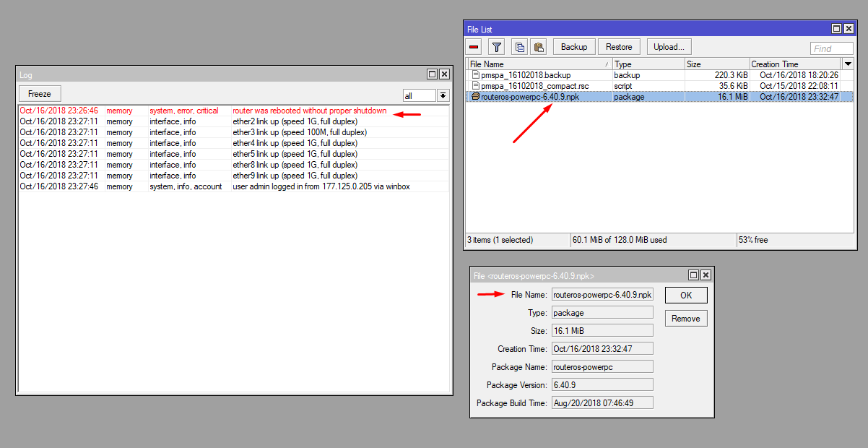The image size is (868, 448).
Task: Sort by the Size column header
Action: (716, 64)
